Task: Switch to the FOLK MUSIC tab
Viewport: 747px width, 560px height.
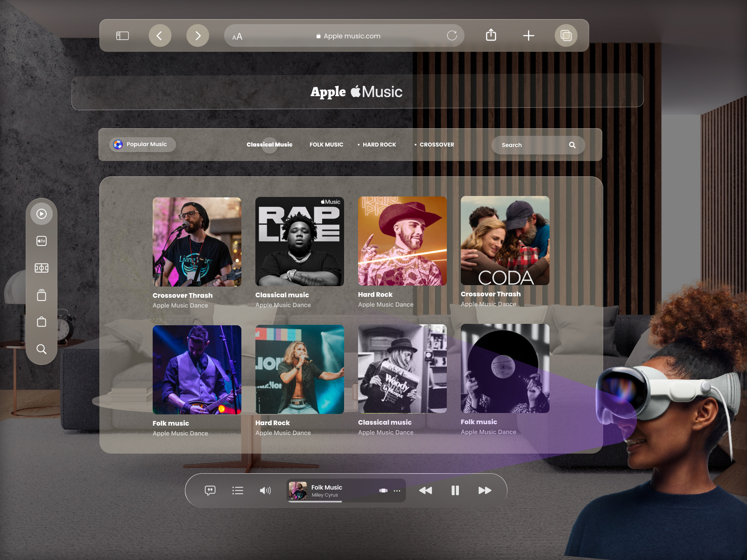Action: (x=326, y=145)
